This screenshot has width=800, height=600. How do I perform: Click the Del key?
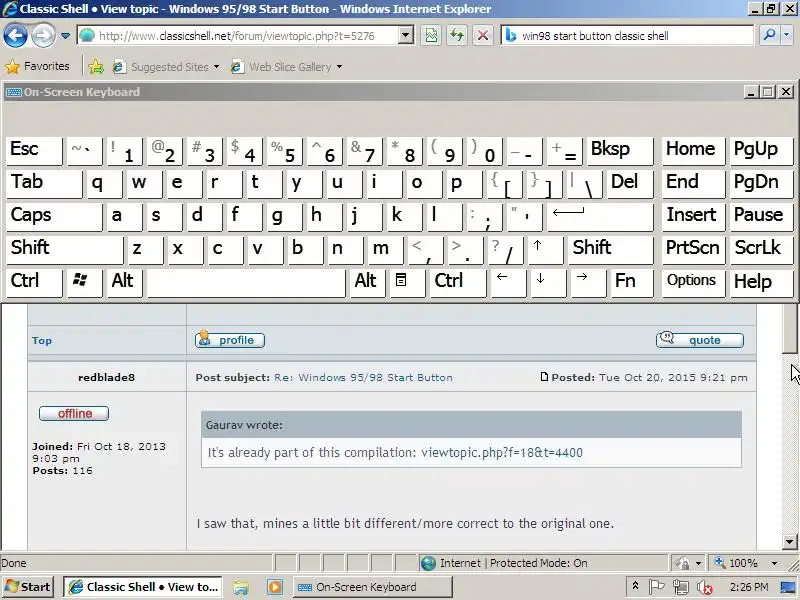coord(630,184)
